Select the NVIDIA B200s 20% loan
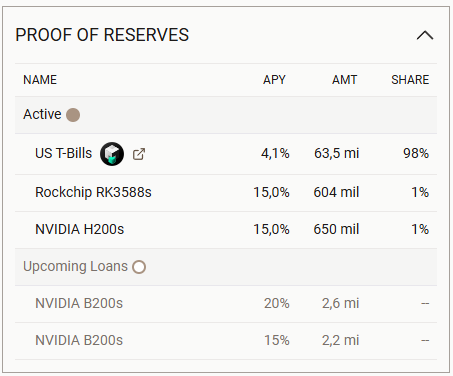This screenshot has height=376, width=453. pos(226,304)
